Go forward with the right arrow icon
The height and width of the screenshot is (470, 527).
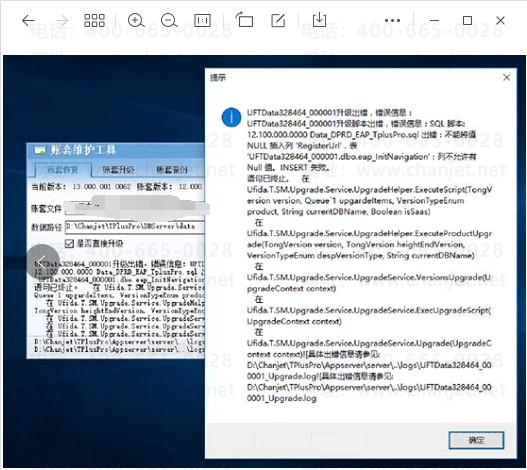[x=62, y=21]
